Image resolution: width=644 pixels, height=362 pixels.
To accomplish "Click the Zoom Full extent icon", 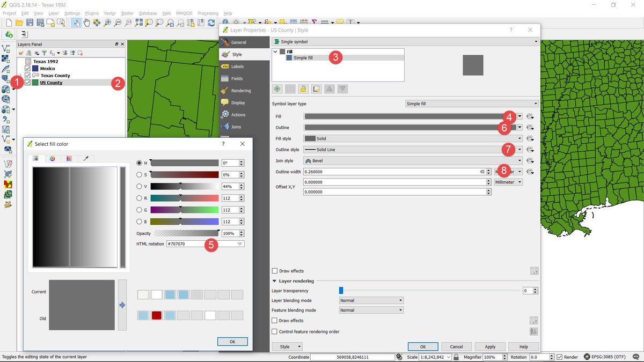I will [x=138, y=23].
